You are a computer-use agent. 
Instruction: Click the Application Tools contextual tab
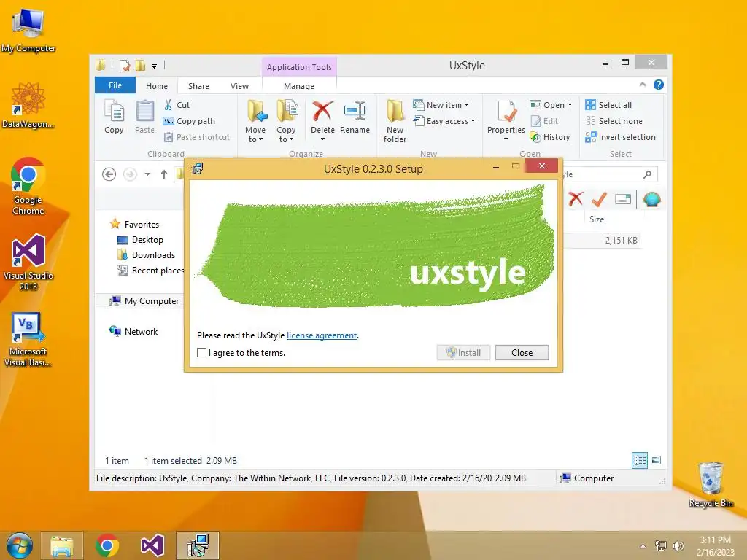(299, 67)
